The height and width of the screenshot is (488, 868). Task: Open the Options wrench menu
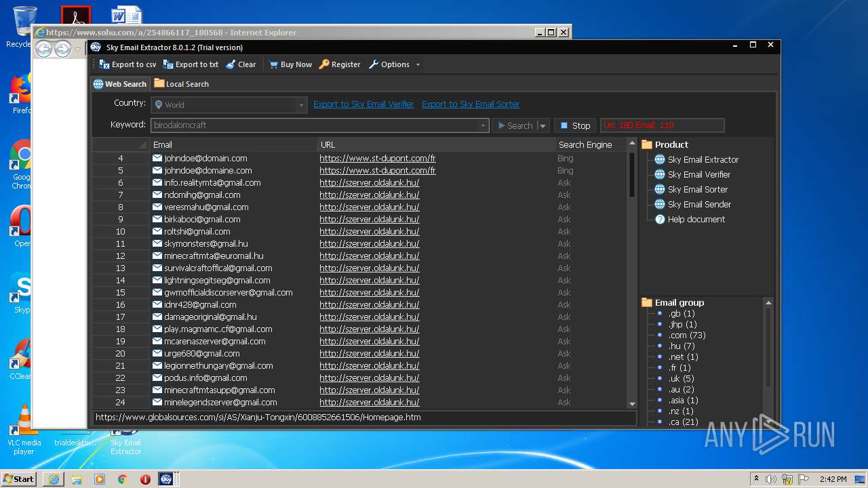point(389,64)
